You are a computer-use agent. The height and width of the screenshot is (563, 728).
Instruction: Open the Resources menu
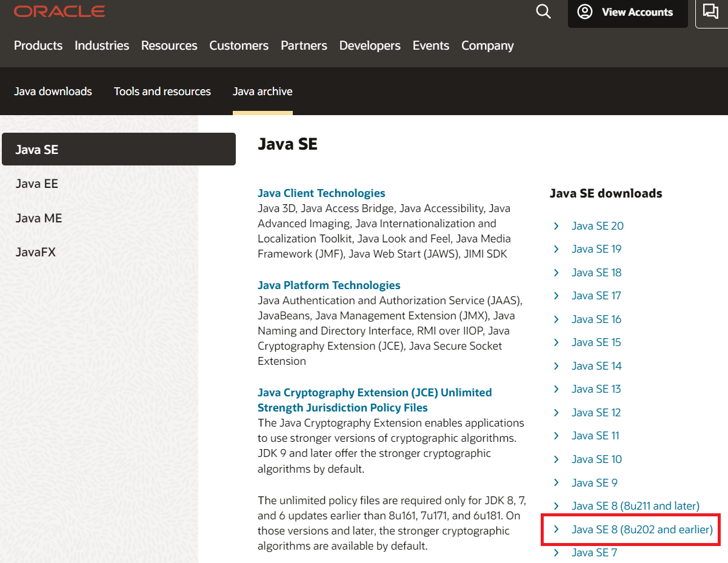tap(169, 45)
